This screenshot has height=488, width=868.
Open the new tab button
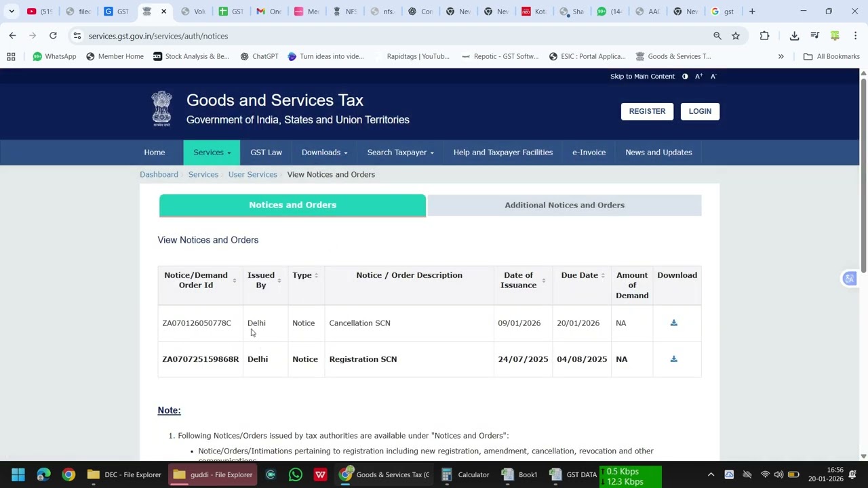coord(752,12)
